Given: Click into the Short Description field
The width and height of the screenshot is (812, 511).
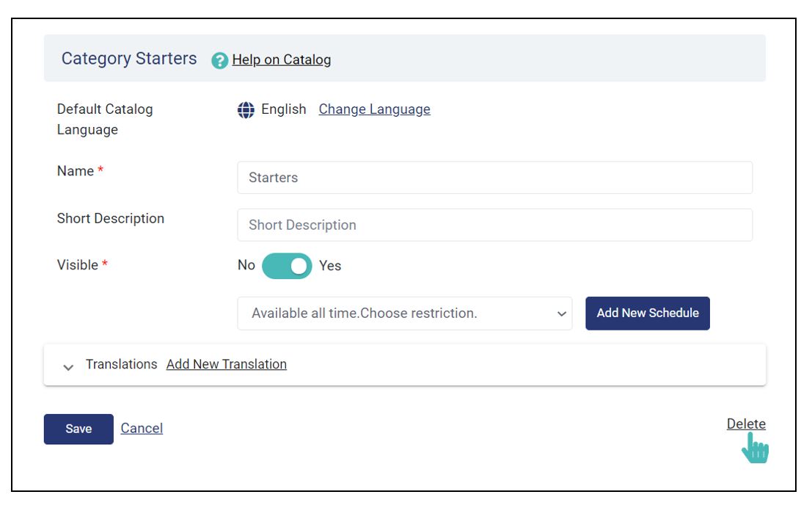Looking at the screenshot, I should tap(494, 225).
